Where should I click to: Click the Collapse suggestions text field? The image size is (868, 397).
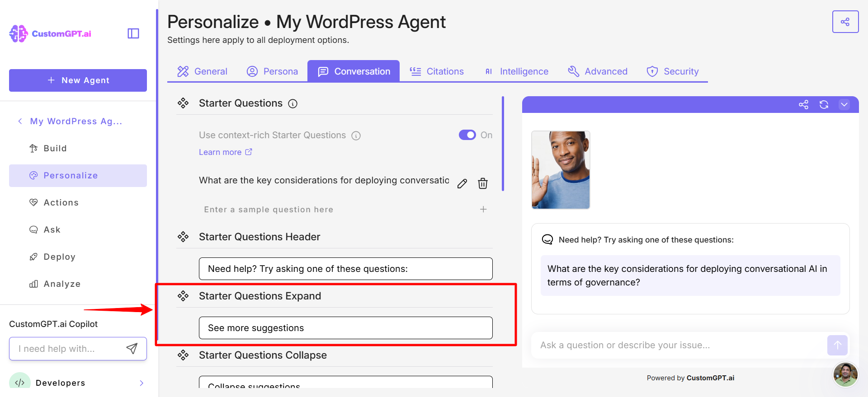click(x=346, y=382)
